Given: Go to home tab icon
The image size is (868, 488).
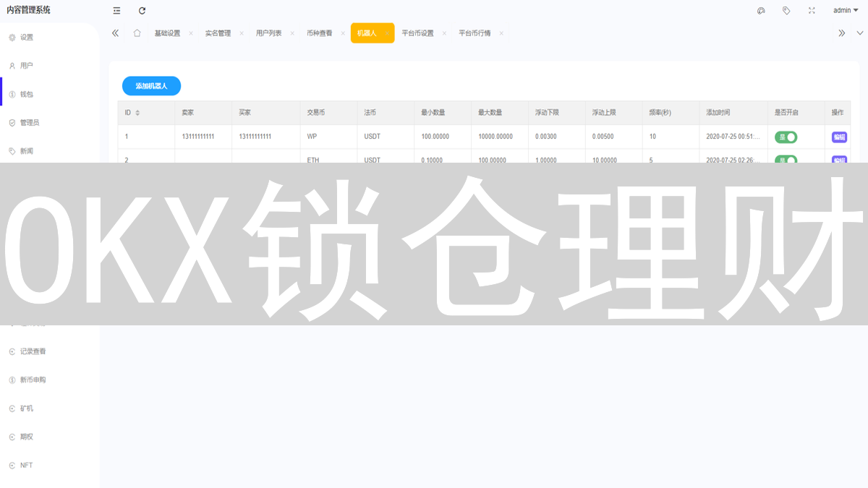Looking at the screenshot, I should [137, 33].
